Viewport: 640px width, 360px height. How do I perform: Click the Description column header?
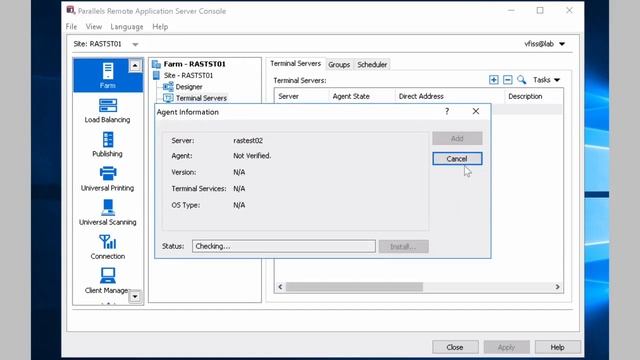pyautogui.click(x=533, y=96)
